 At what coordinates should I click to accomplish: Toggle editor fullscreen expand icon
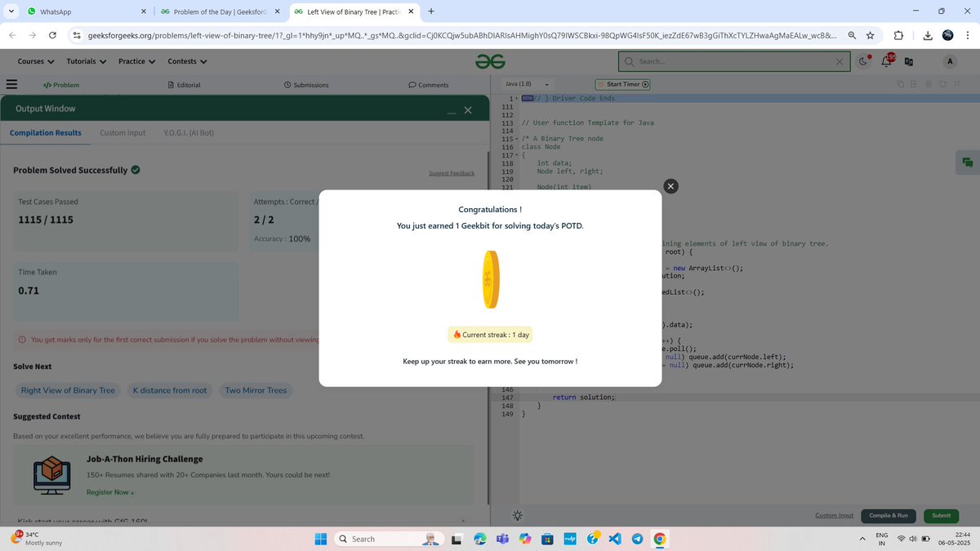(x=956, y=84)
